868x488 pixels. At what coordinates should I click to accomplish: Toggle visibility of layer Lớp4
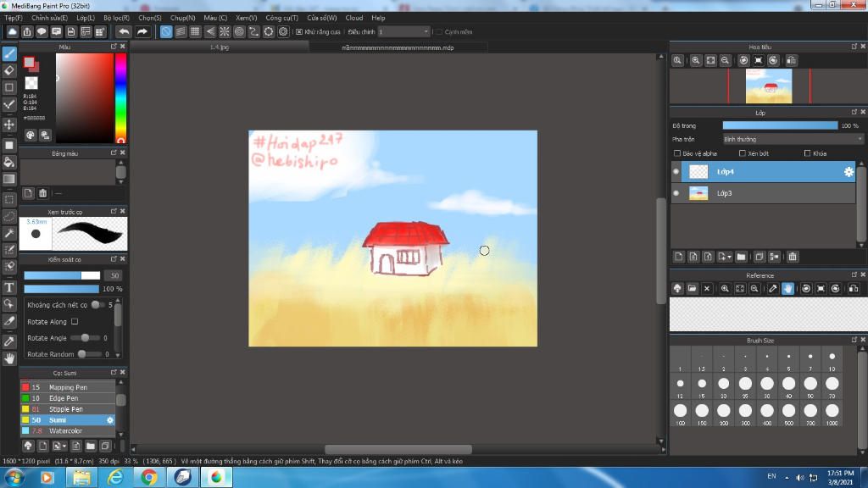(x=676, y=171)
